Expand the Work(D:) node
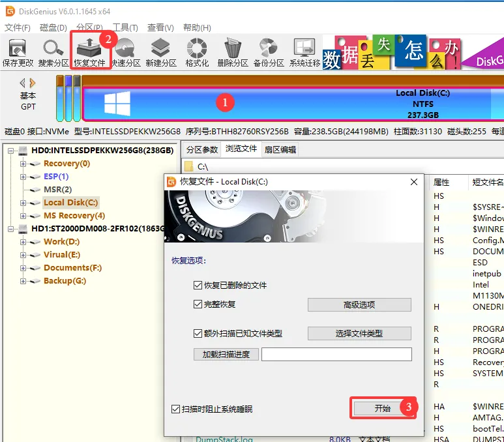Viewport: 504px width, 442px height. [x=23, y=242]
